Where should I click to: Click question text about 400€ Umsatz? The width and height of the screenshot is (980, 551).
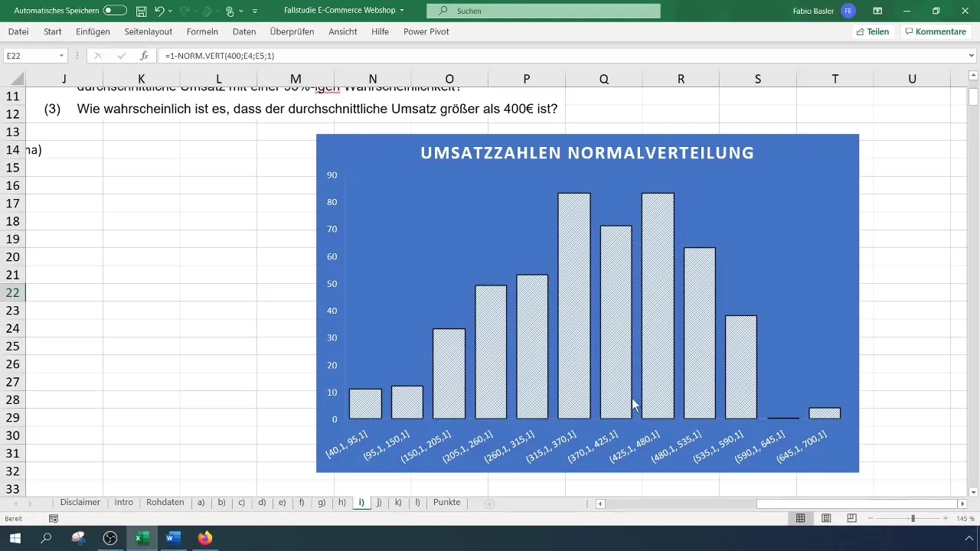point(317,109)
